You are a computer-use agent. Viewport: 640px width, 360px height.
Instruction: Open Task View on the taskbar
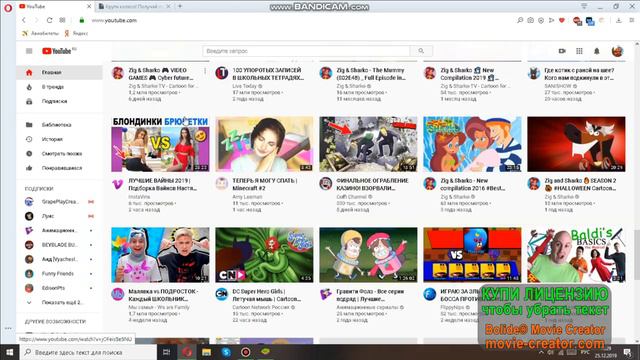pyautogui.click(x=167, y=352)
